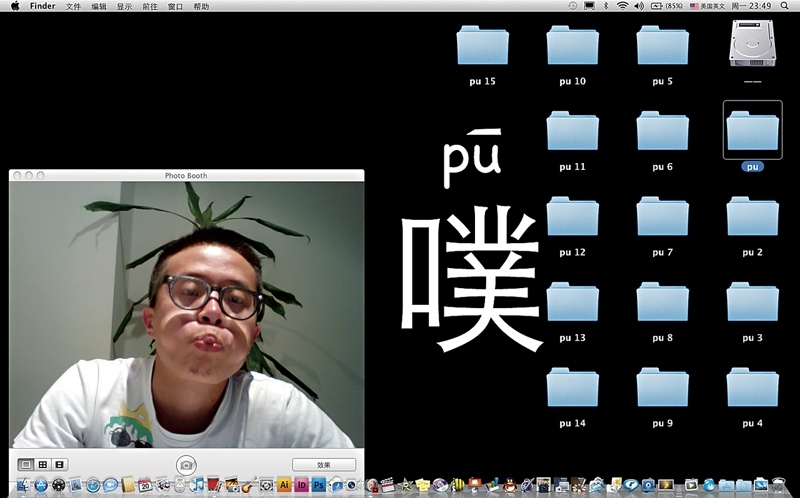Screen dimensions: 800x498
Task: Open the Wi-Fi status menu
Action: pyautogui.click(x=622, y=6)
